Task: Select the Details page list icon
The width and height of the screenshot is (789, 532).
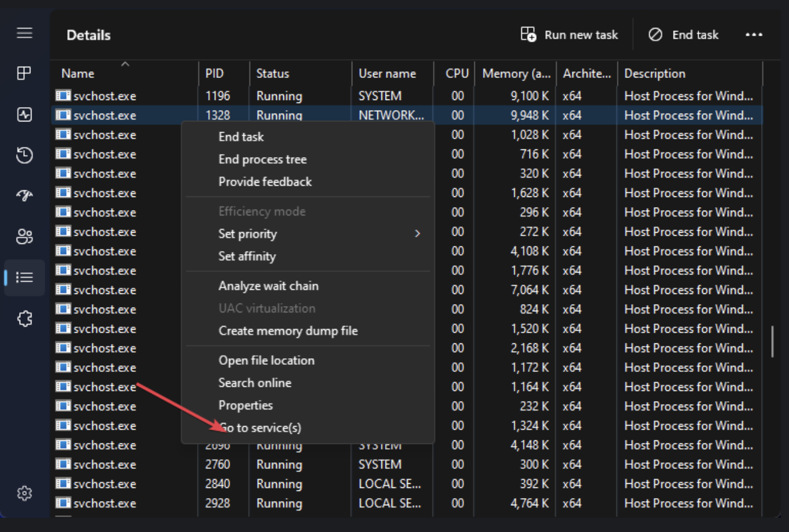Action: tap(24, 277)
